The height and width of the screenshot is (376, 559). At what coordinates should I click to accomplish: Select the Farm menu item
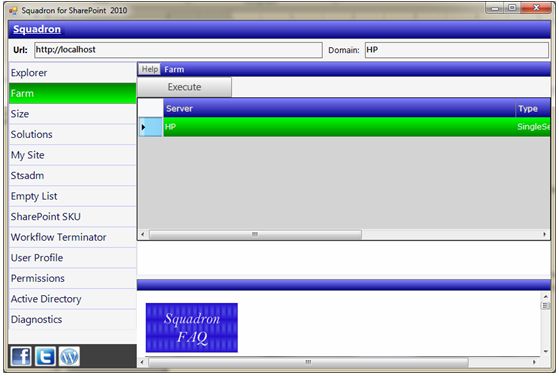tap(72, 93)
